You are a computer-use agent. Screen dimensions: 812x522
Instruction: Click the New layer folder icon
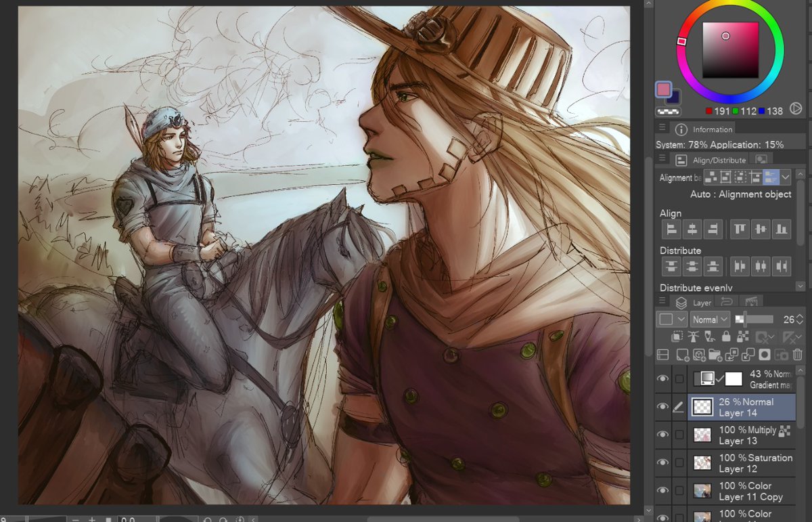click(x=715, y=355)
